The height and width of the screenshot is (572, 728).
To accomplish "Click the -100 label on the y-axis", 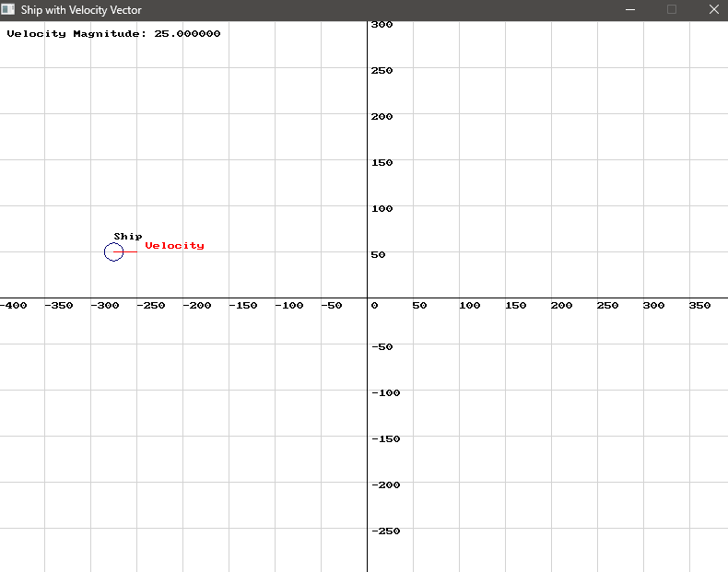I will [x=385, y=393].
